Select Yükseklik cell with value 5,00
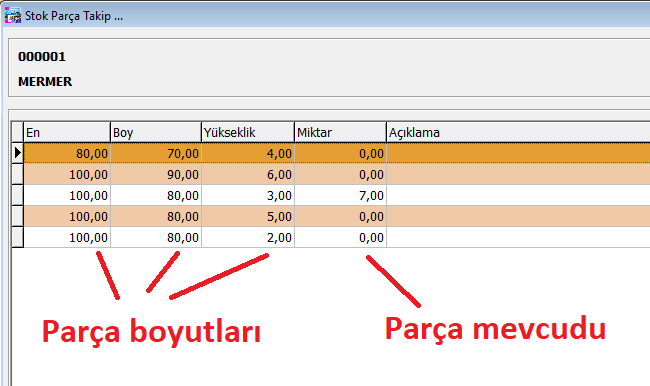This screenshot has height=386, width=650. click(248, 216)
